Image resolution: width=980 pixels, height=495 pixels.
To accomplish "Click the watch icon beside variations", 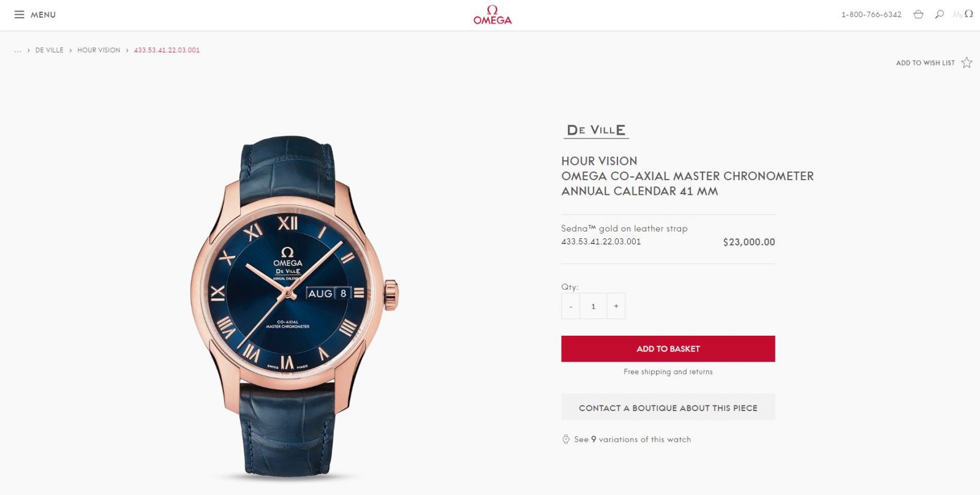I will 566,439.
